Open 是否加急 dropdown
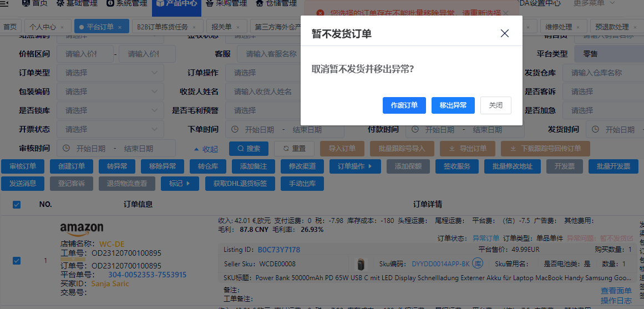This screenshot has width=644, height=309. click(x=604, y=110)
